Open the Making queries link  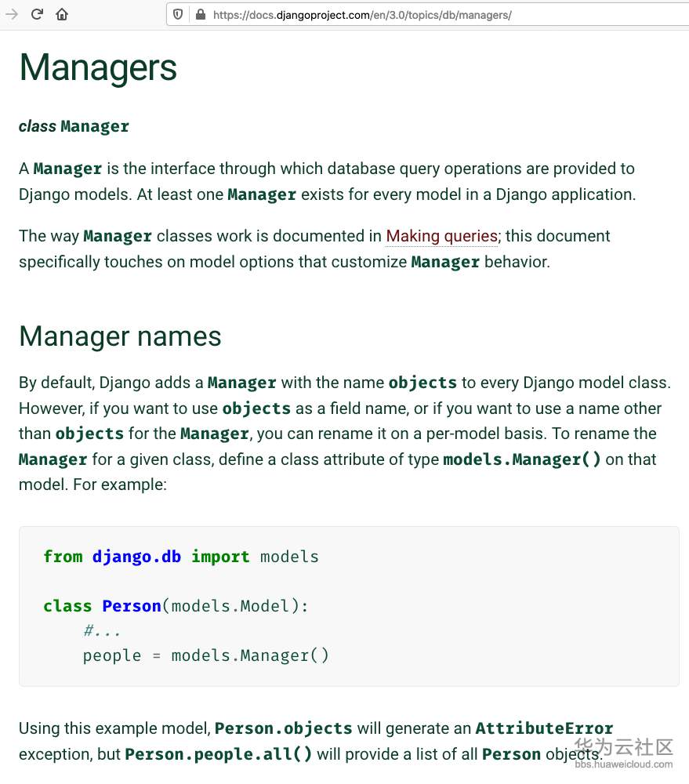pyautogui.click(x=441, y=236)
